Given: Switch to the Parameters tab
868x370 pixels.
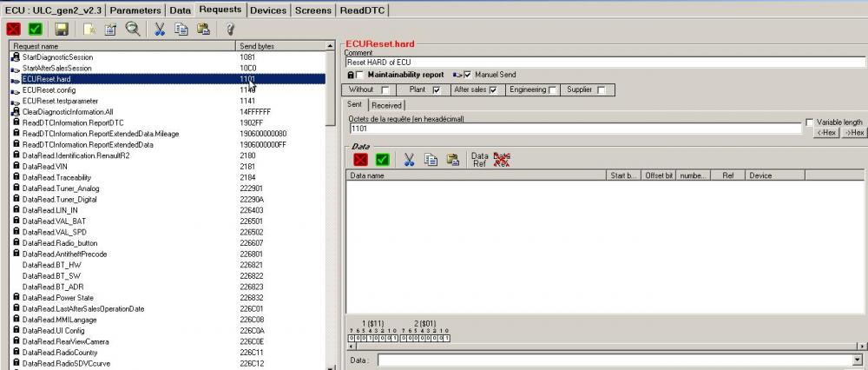Looking at the screenshot, I should point(135,10).
